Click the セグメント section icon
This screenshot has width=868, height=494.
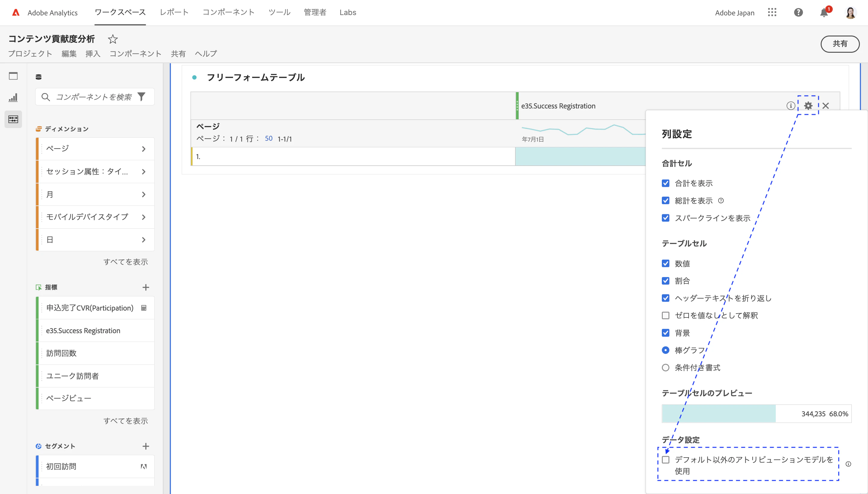(39, 446)
